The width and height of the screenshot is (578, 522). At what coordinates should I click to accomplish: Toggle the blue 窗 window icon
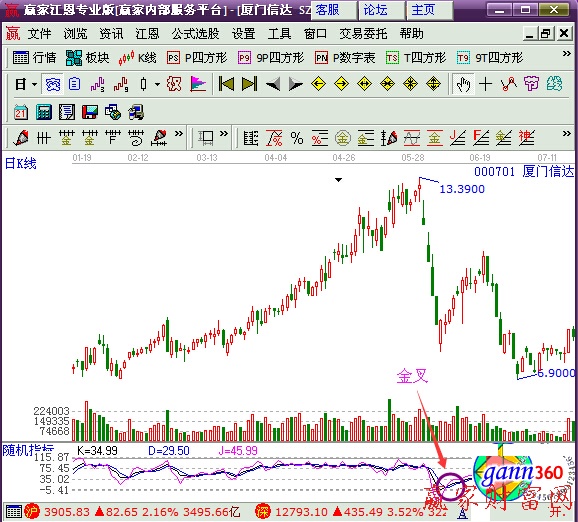pyautogui.click(x=53, y=84)
